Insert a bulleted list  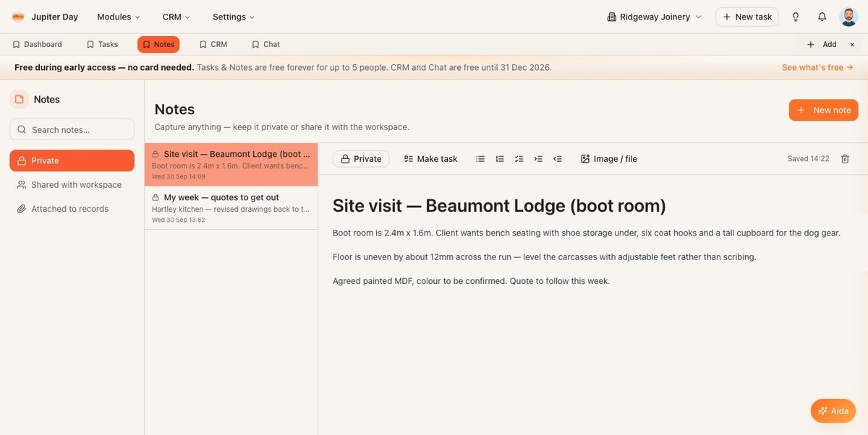click(480, 159)
